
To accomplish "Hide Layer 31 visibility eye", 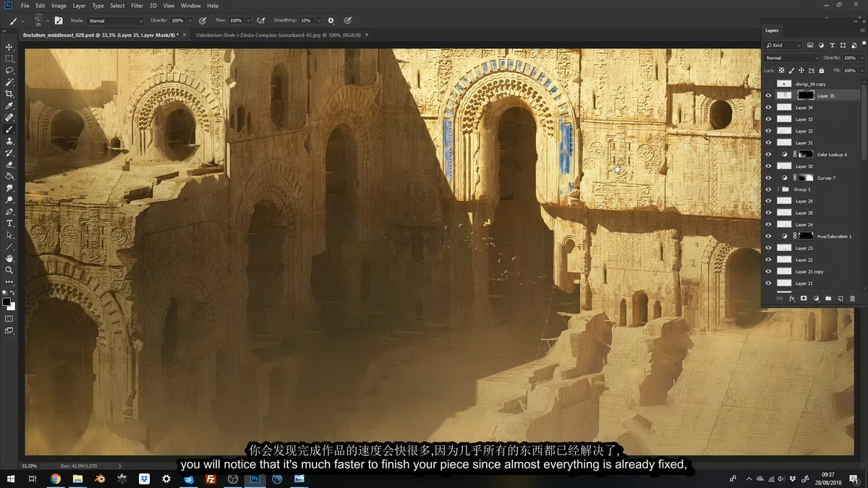I will 768,142.
